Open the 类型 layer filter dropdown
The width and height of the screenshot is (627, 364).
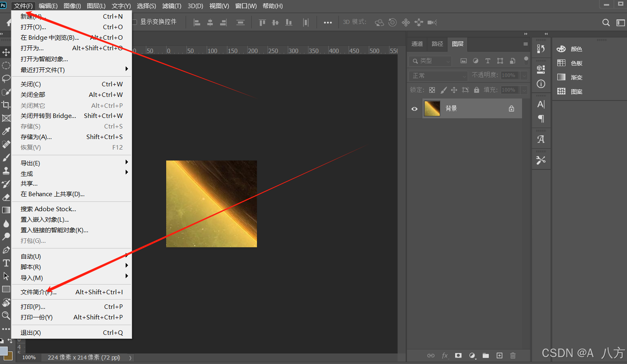[430, 61]
